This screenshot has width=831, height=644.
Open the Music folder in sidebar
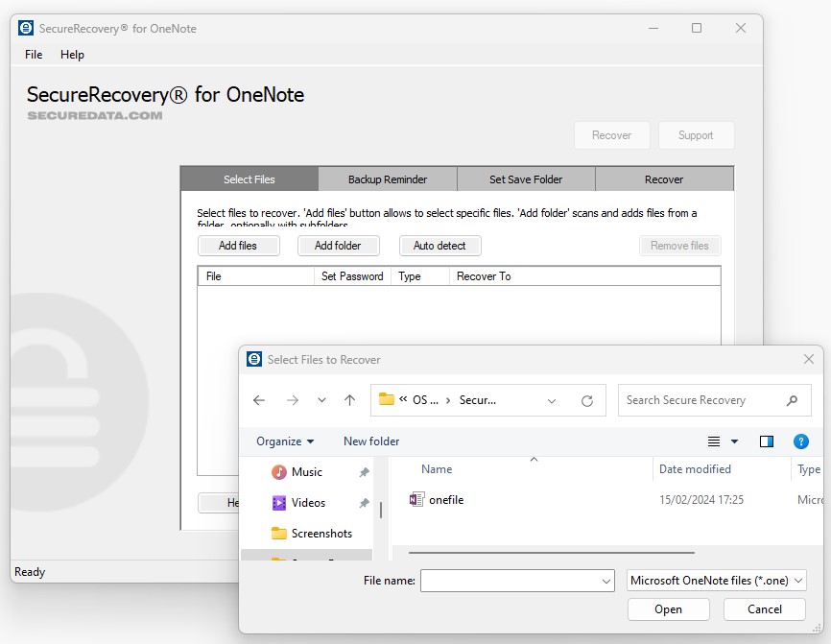point(306,472)
